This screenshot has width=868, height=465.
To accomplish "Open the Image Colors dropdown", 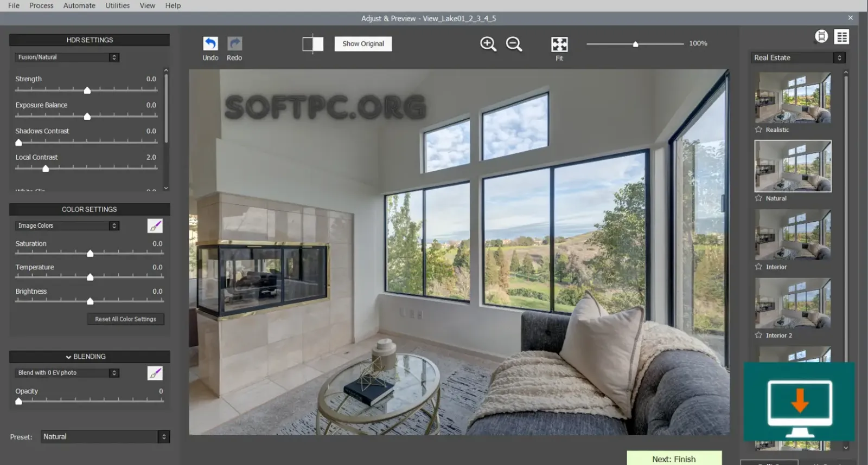I will (67, 225).
